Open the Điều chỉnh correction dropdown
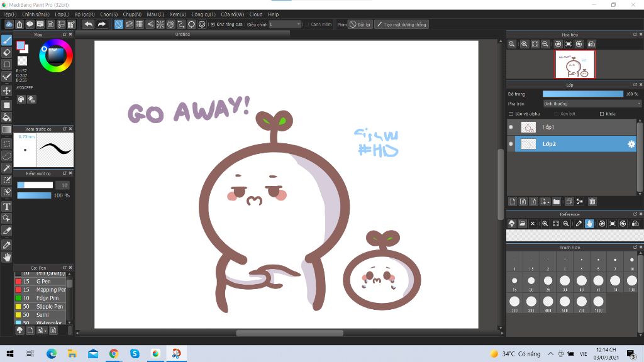 point(285,25)
